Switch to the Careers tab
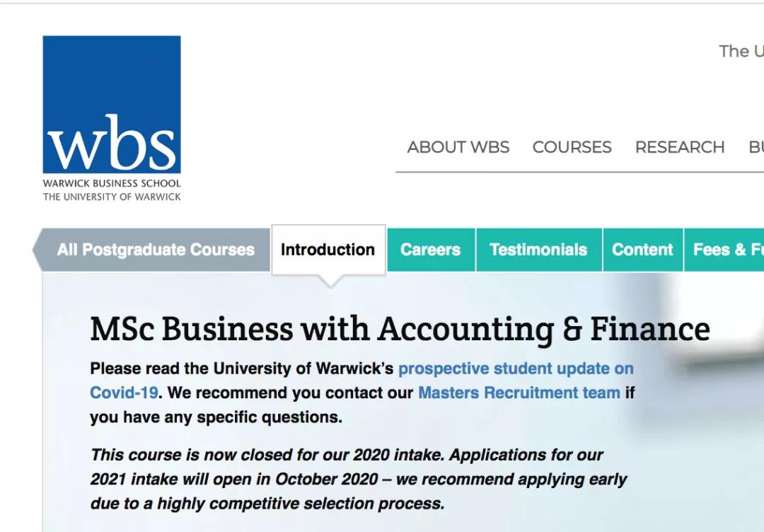This screenshot has height=532, width=764. [430, 250]
